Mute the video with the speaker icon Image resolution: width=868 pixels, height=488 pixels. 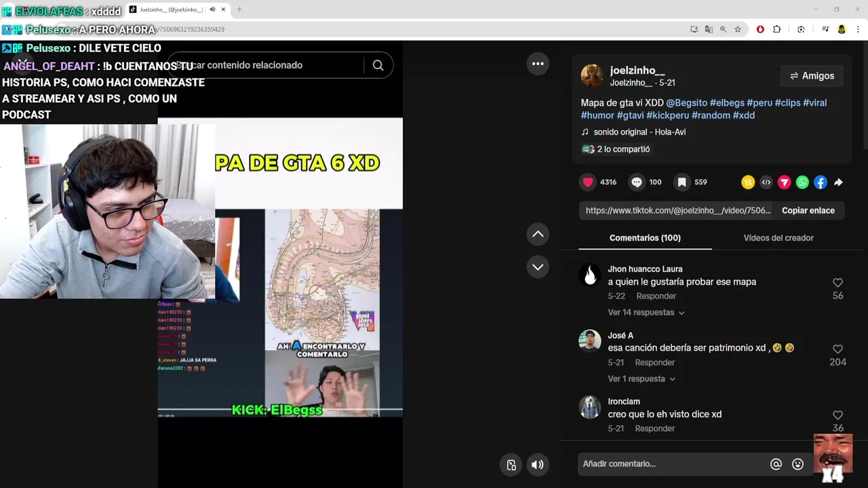tap(537, 465)
